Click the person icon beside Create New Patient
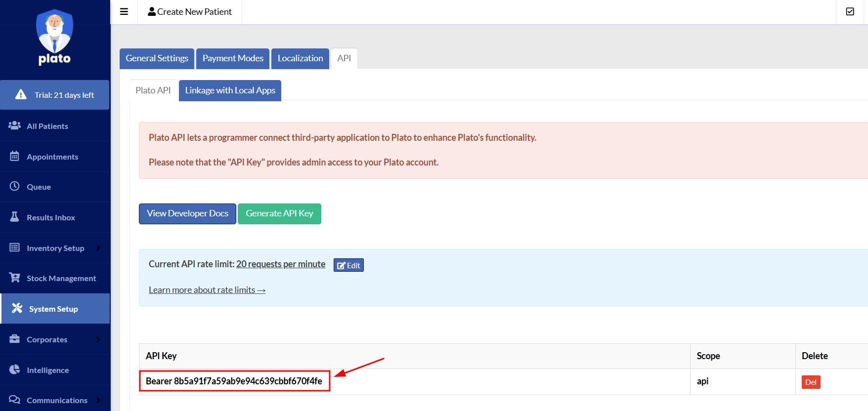This screenshot has height=411, width=868. point(152,11)
